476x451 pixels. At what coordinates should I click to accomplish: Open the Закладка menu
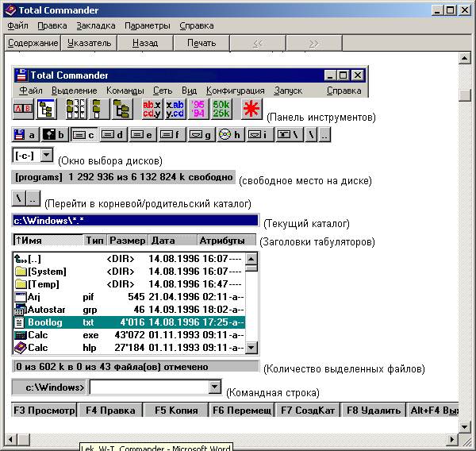click(96, 26)
